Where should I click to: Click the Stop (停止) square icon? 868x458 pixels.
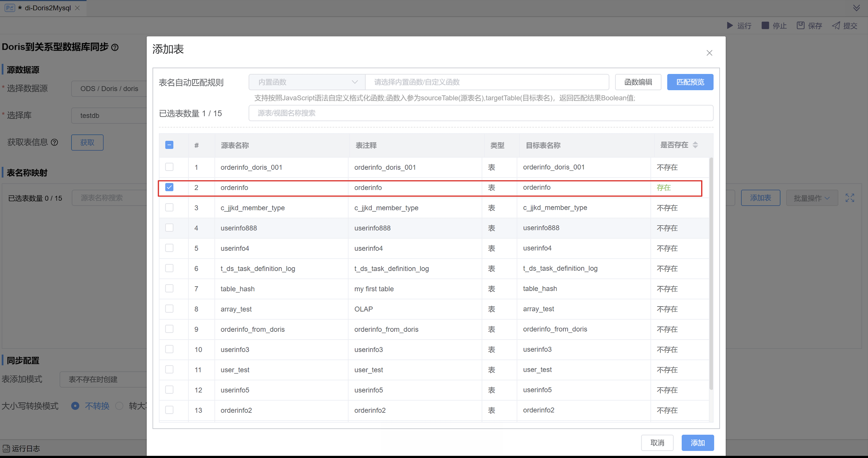click(x=765, y=26)
